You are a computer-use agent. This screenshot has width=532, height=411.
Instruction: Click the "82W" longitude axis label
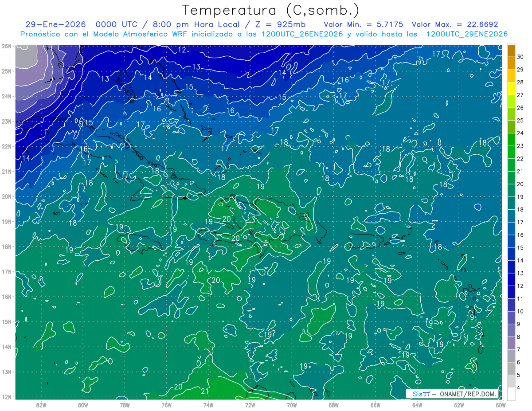click(41, 405)
